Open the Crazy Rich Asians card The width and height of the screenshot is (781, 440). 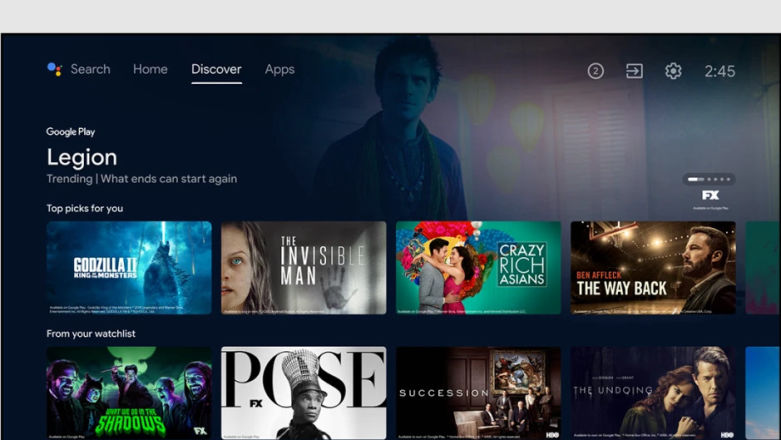coord(478,268)
